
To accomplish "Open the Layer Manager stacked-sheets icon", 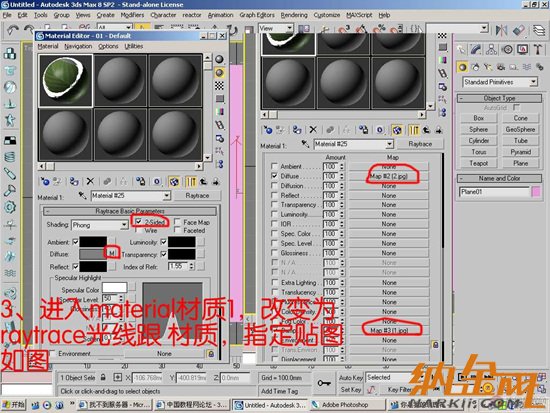I will pyautogui.click(x=539, y=31).
